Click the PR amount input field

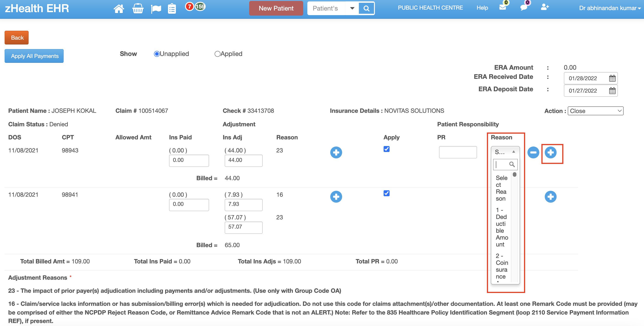point(458,152)
